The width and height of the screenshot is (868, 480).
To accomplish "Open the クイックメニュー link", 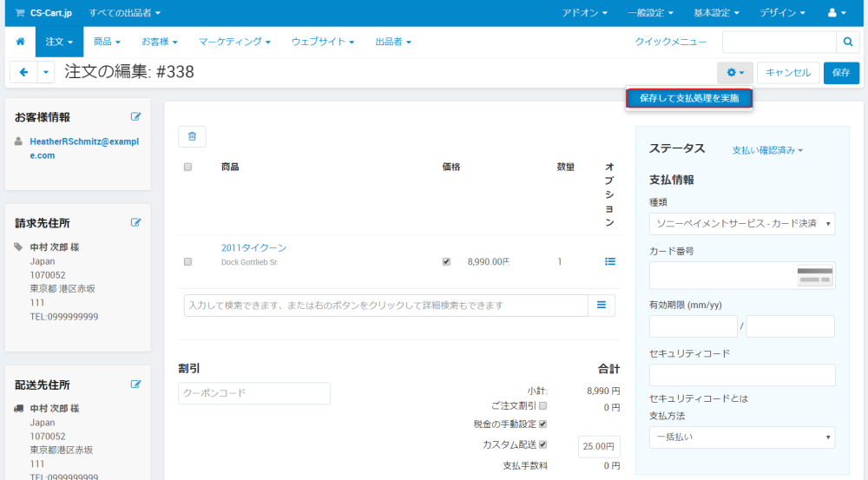I will [670, 42].
